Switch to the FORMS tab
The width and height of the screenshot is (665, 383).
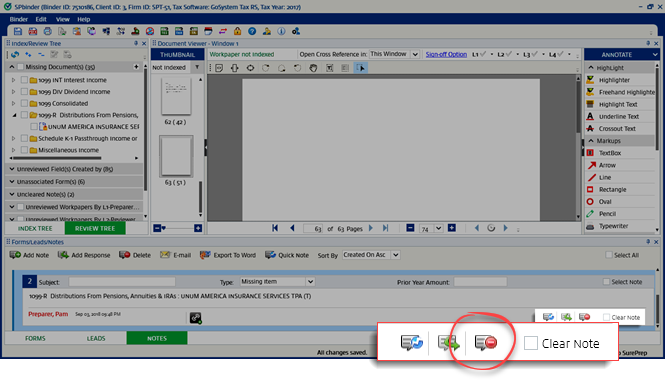[35, 338]
